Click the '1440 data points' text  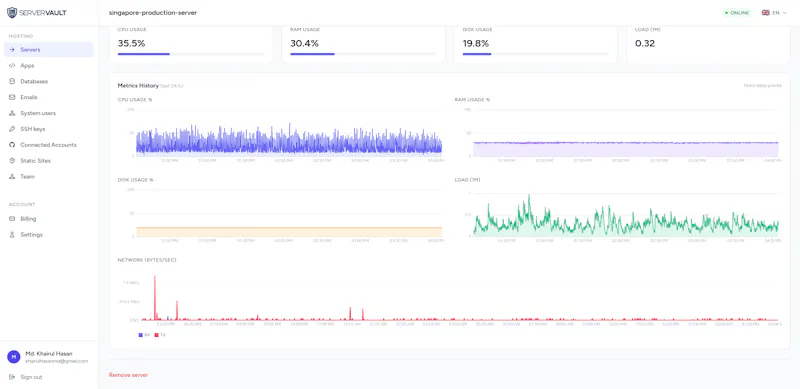tap(762, 86)
